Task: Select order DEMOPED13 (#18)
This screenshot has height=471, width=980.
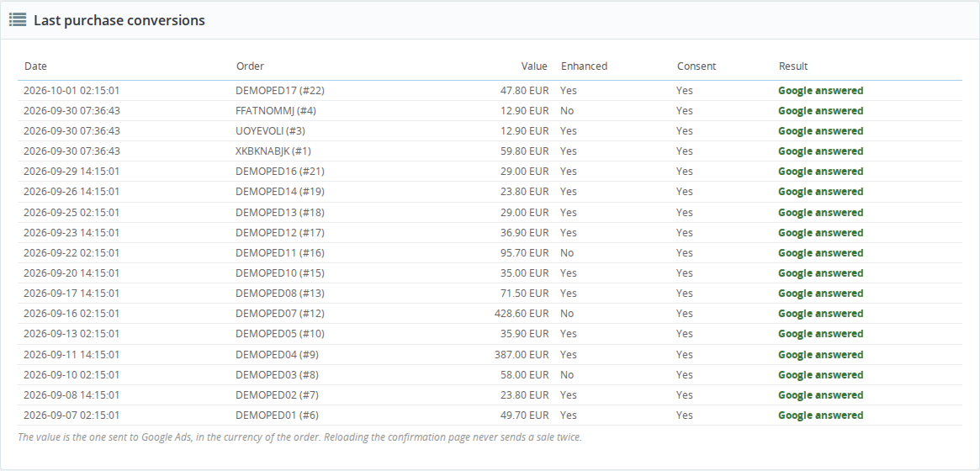Action: [280, 213]
